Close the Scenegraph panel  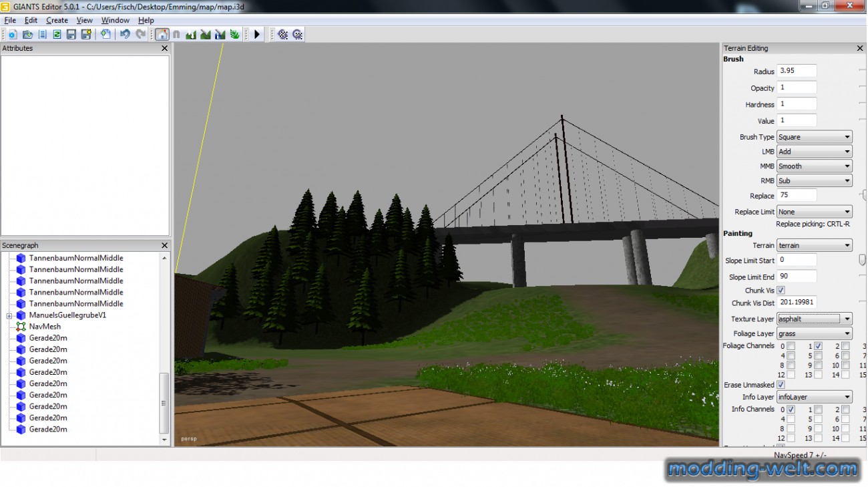coord(165,245)
